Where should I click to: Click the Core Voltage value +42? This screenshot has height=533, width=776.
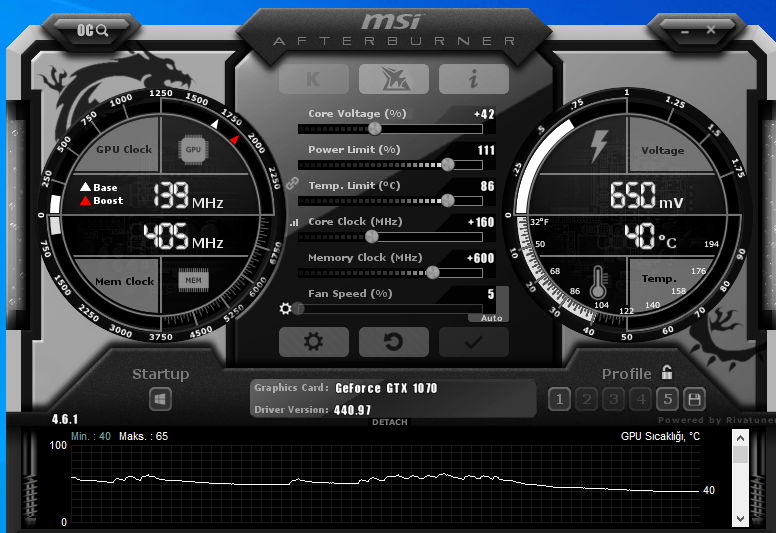484,114
